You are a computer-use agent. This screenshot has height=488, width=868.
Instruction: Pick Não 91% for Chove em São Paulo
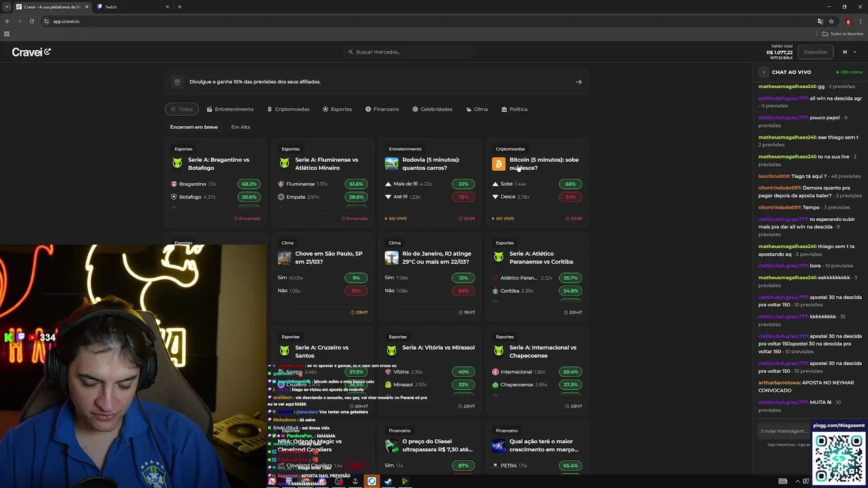pyautogui.click(x=356, y=291)
